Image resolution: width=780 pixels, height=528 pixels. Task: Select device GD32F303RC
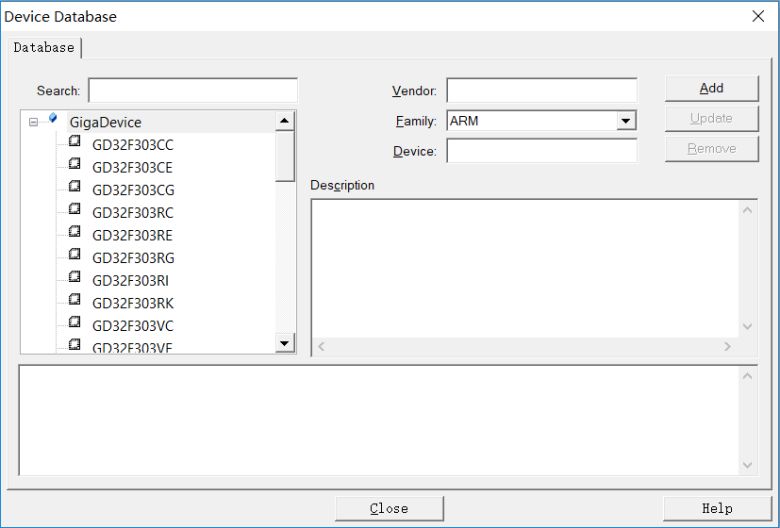point(133,213)
